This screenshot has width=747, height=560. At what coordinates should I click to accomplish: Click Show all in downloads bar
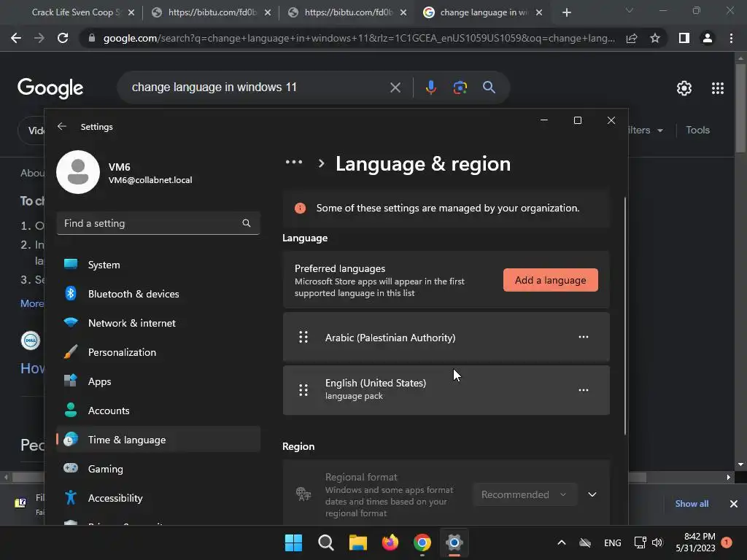[692, 504]
